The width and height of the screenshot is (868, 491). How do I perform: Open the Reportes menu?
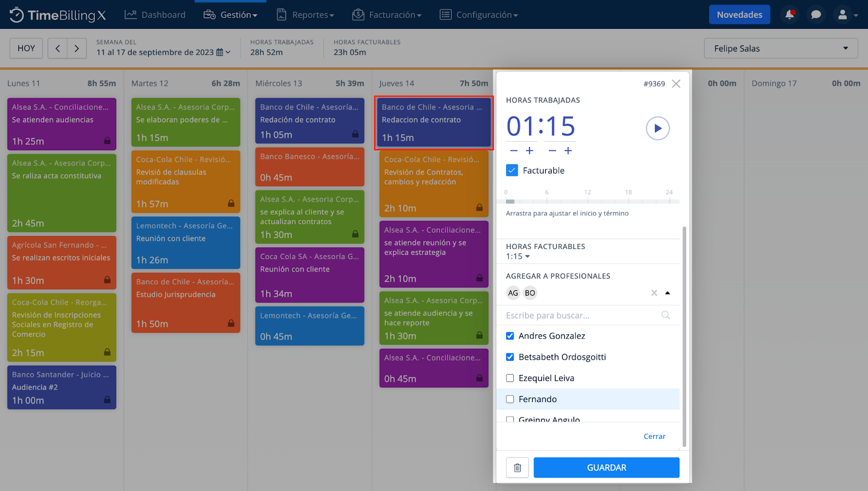(x=305, y=15)
